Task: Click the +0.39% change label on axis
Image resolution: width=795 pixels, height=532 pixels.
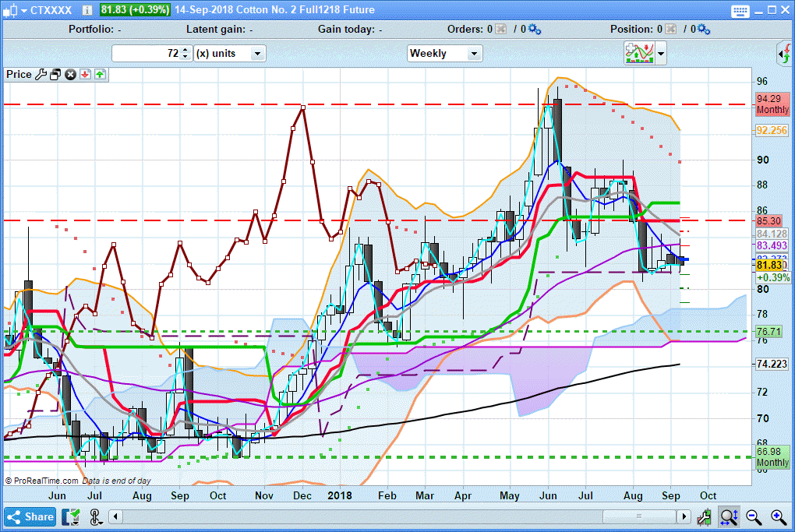Action: [x=772, y=277]
